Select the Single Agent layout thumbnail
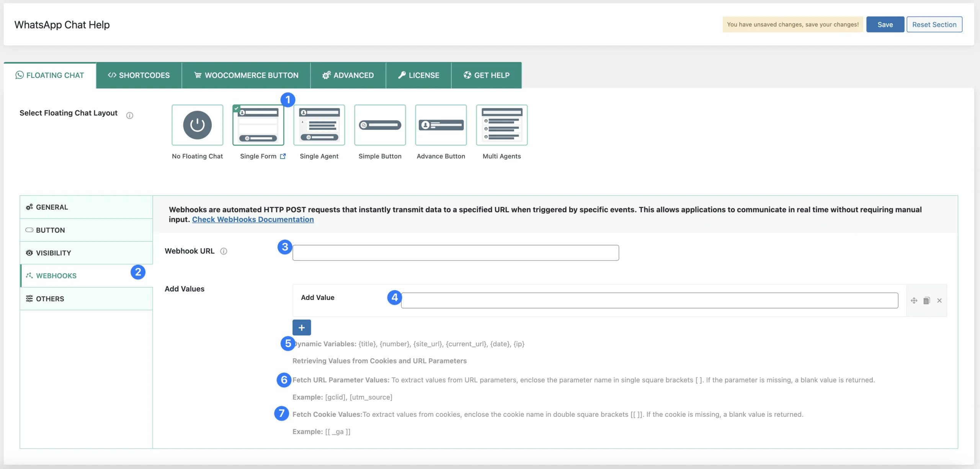The image size is (980, 469). click(x=319, y=125)
